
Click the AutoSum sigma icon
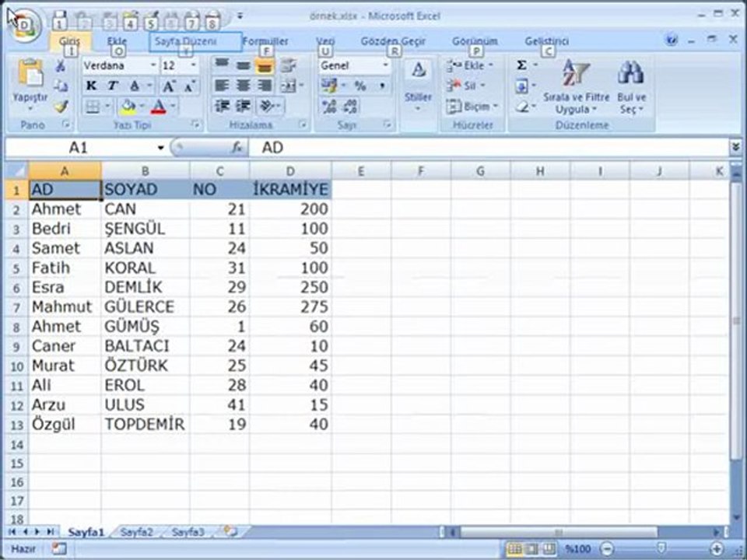pyautogui.click(x=521, y=65)
